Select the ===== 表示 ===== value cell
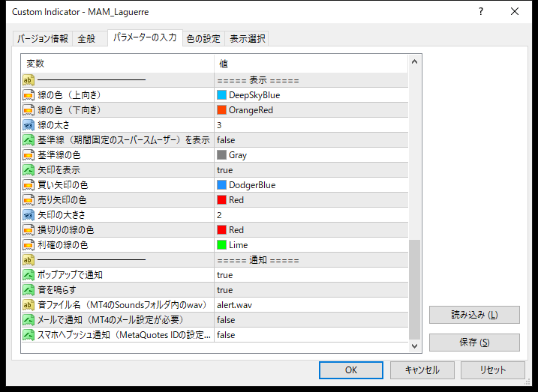This screenshot has width=538, height=392. coord(311,80)
